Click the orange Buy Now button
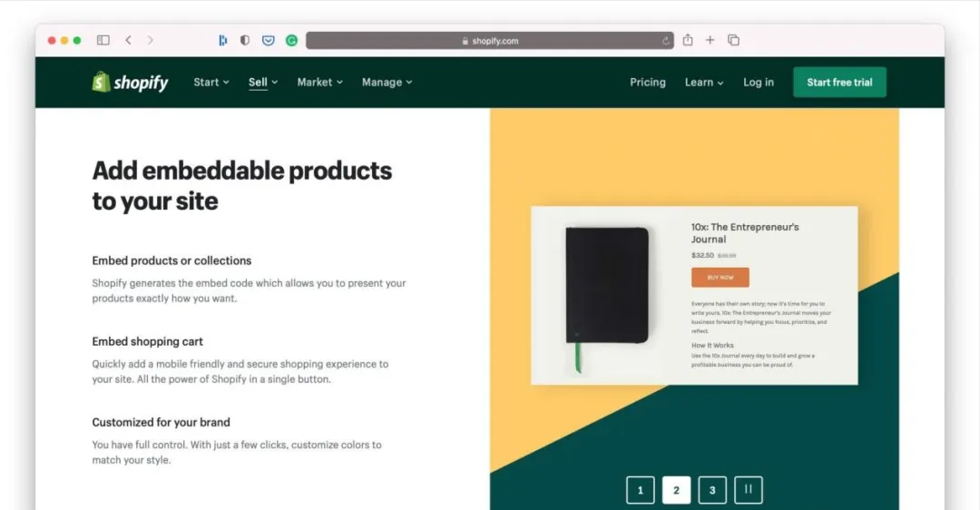 point(720,277)
